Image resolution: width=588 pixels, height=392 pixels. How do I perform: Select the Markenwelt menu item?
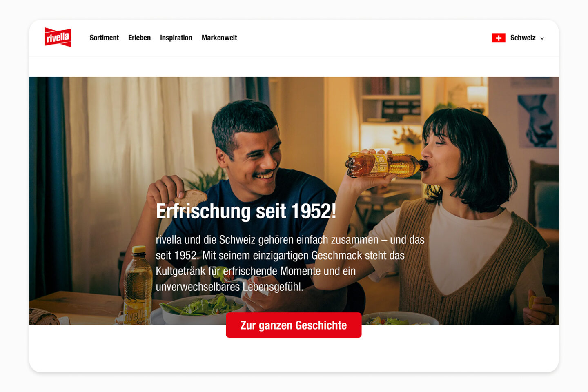[x=219, y=38]
